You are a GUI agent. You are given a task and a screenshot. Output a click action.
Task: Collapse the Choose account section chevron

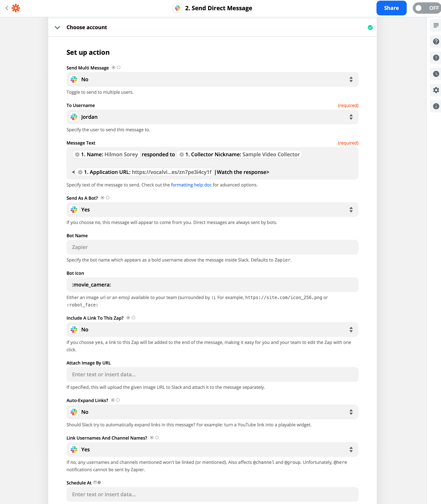(57, 28)
